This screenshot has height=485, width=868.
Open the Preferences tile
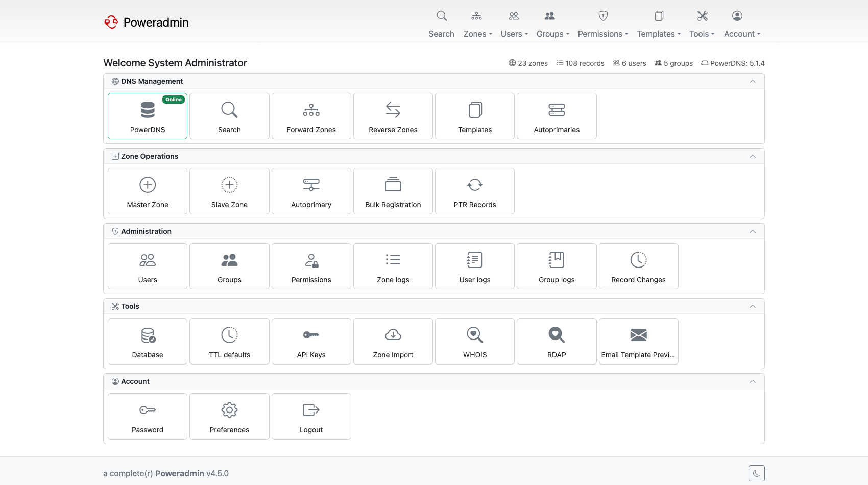[x=229, y=416]
